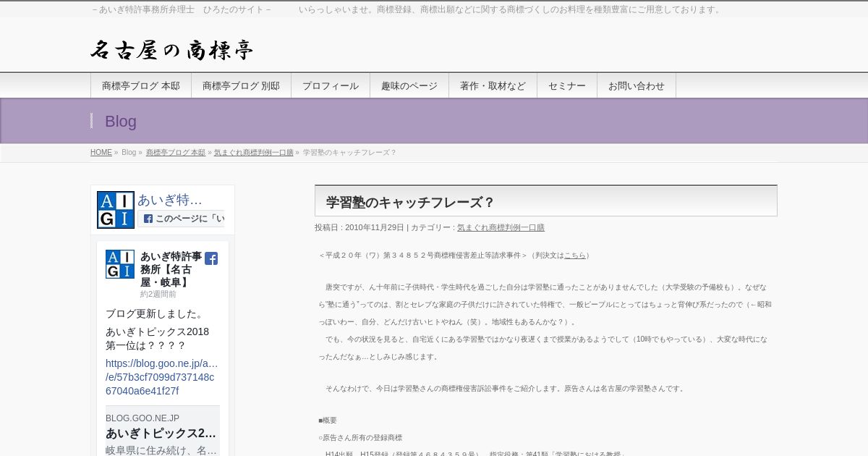
Task: Click the large AIGI logo in Facebook widget header
Action: coord(116,210)
